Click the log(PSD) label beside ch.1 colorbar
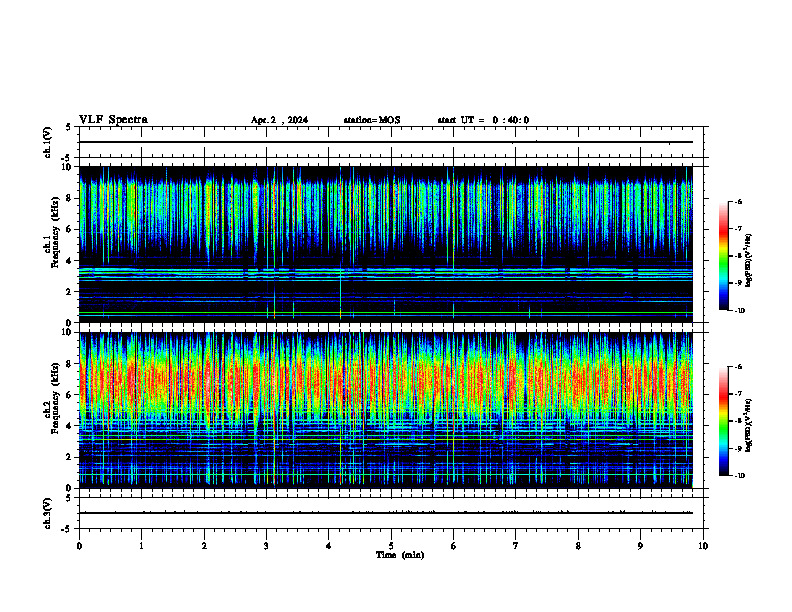The image size is (792, 612). tap(749, 260)
